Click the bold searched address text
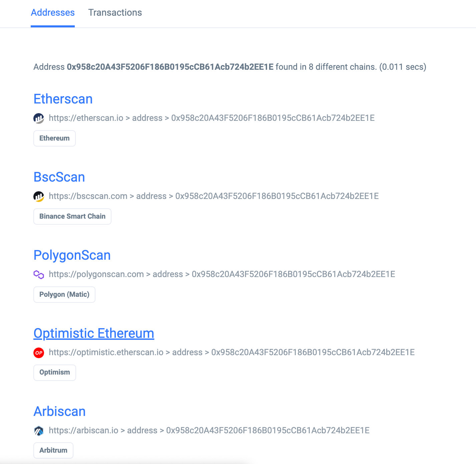This screenshot has width=476, height=464. click(170, 67)
